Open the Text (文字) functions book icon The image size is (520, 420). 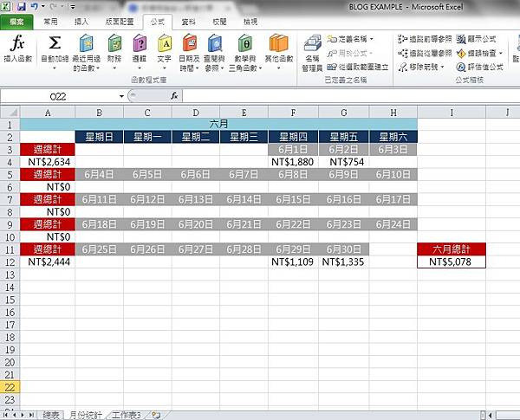(x=165, y=43)
